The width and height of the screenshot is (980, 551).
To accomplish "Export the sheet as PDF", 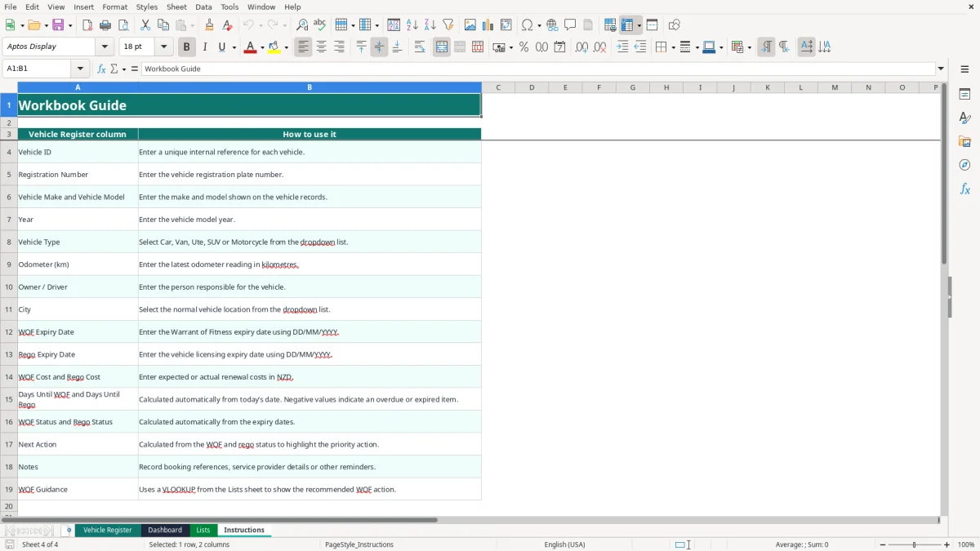I will click(87, 25).
